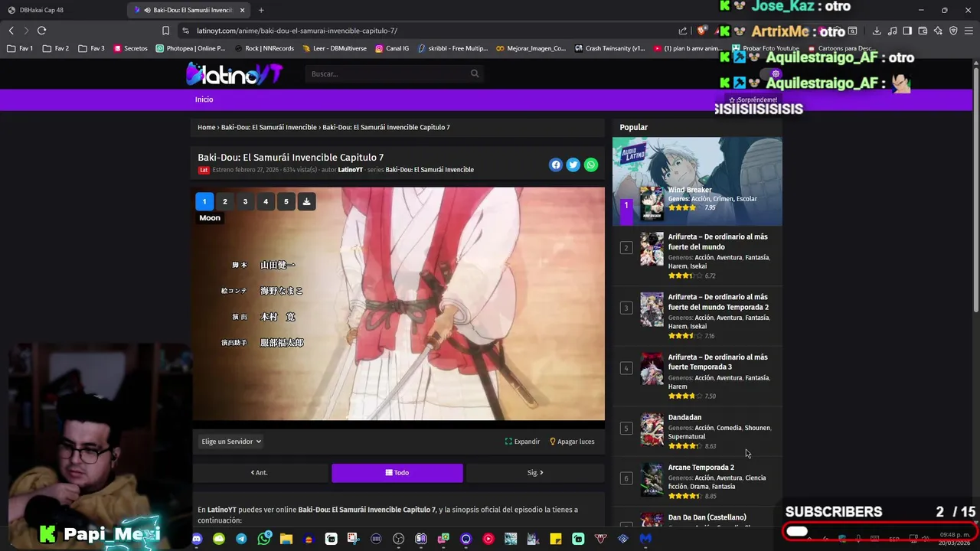Open Fav 1 bookmarks folder
The height and width of the screenshot is (551, 980).
point(19,48)
